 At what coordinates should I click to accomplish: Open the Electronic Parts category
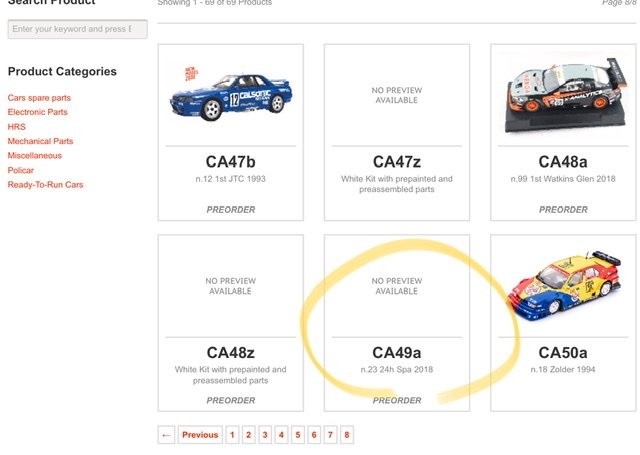38,112
